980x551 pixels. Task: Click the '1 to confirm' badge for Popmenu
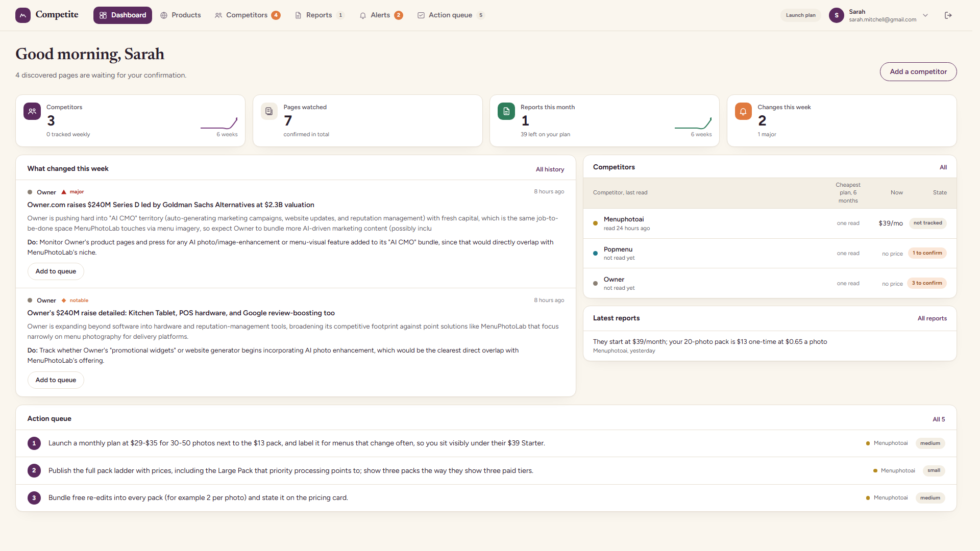point(927,253)
